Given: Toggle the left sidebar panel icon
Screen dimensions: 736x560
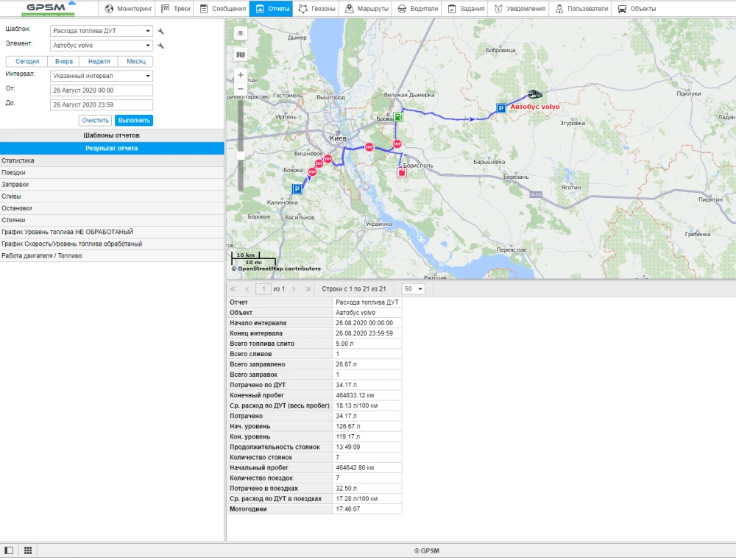Looking at the screenshot, I should pyautogui.click(x=9, y=550).
